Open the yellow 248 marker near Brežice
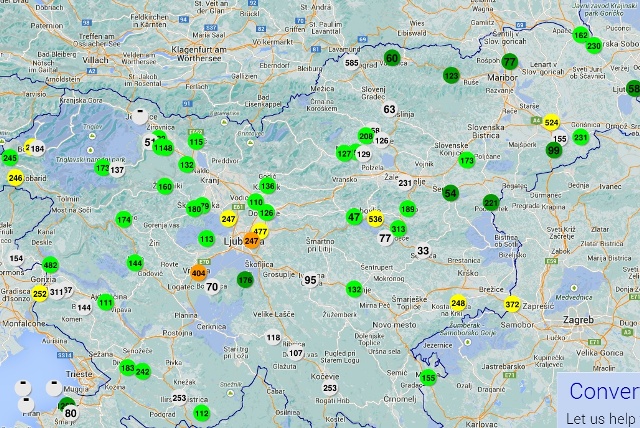The image size is (640, 428). coord(458,303)
